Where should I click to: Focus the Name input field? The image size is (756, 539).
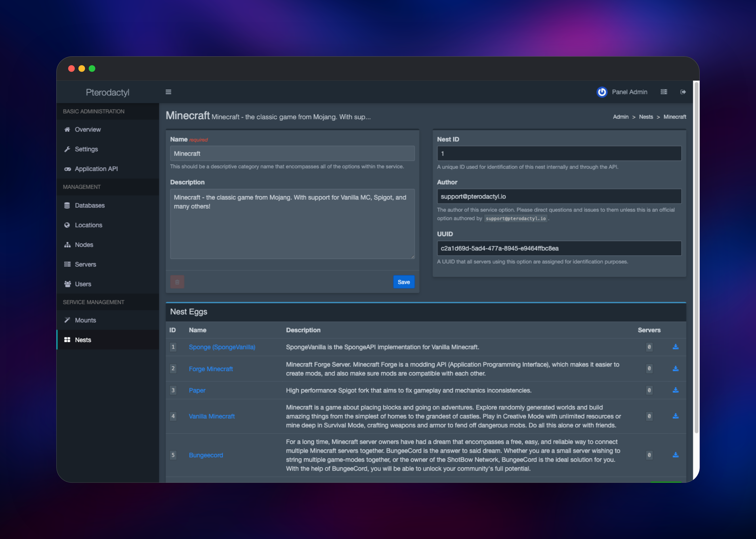(292, 154)
